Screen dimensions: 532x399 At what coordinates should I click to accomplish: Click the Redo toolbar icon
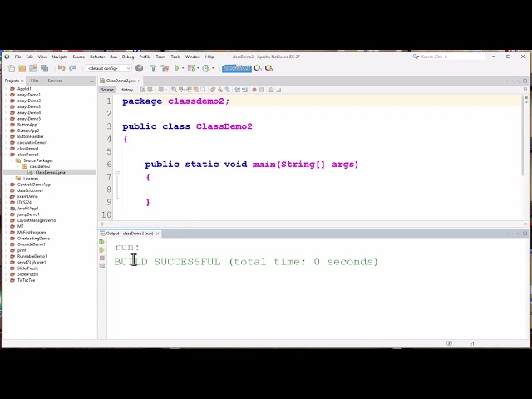pyautogui.click(x=72, y=68)
